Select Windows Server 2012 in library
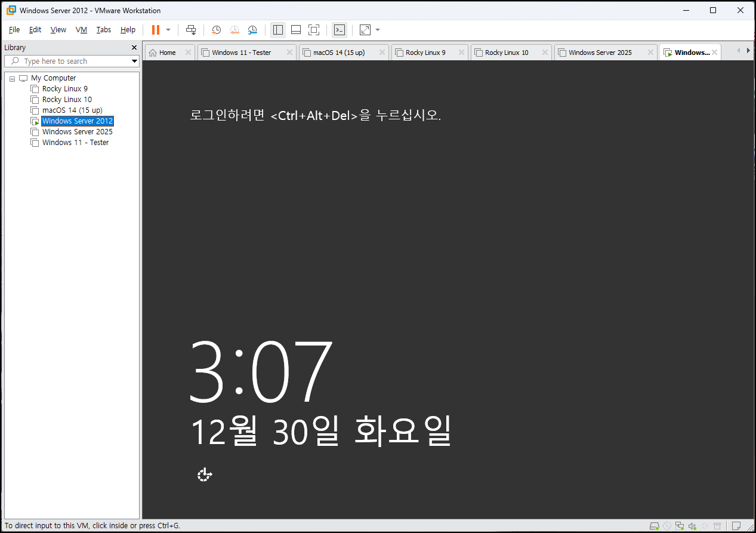 click(77, 121)
